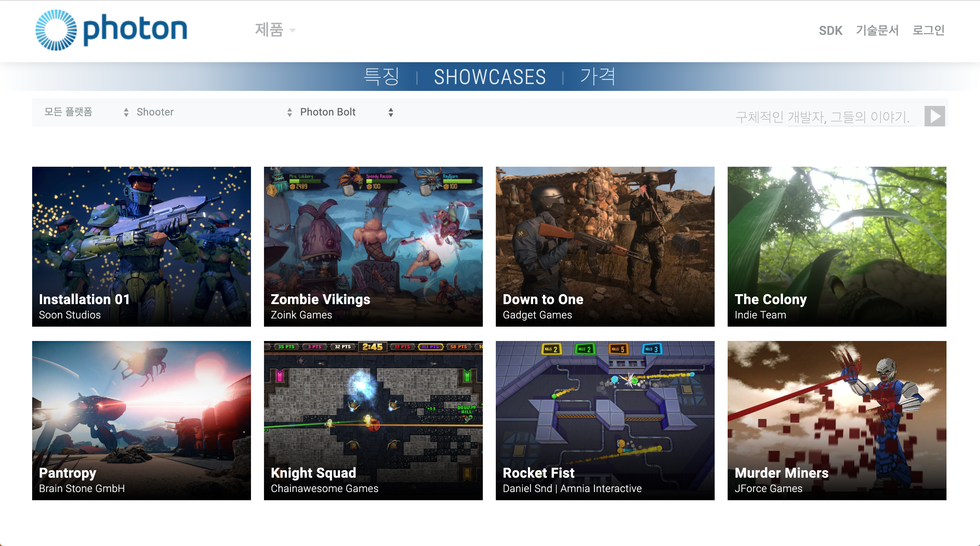Open the Zombie Vikings showcase thumbnail
Viewport: 980px width, 546px height.
(373, 246)
